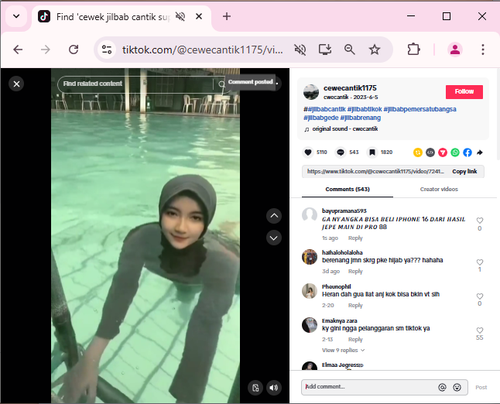Toggle video sound with speaker icon
The image size is (500, 404).
(x=274, y=388)
